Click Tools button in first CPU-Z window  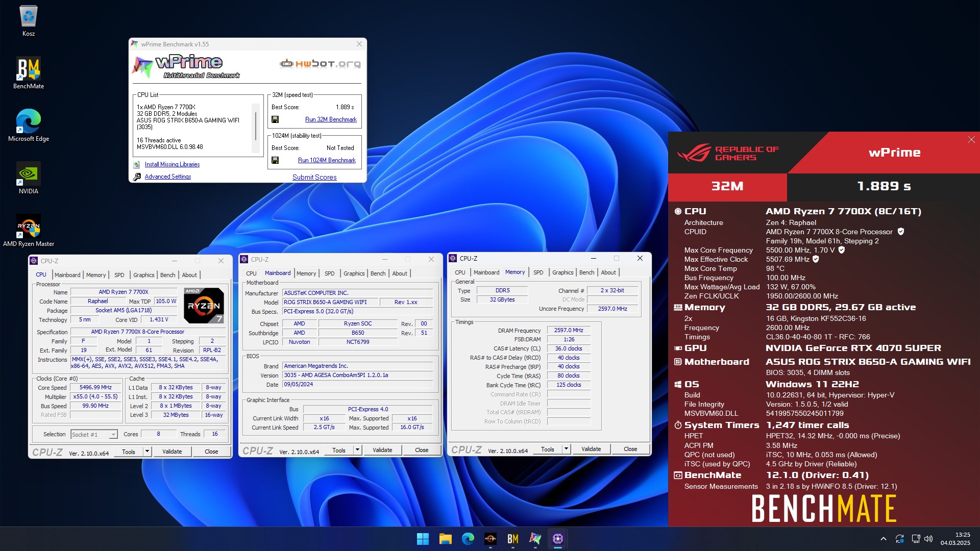click(129, 452)
